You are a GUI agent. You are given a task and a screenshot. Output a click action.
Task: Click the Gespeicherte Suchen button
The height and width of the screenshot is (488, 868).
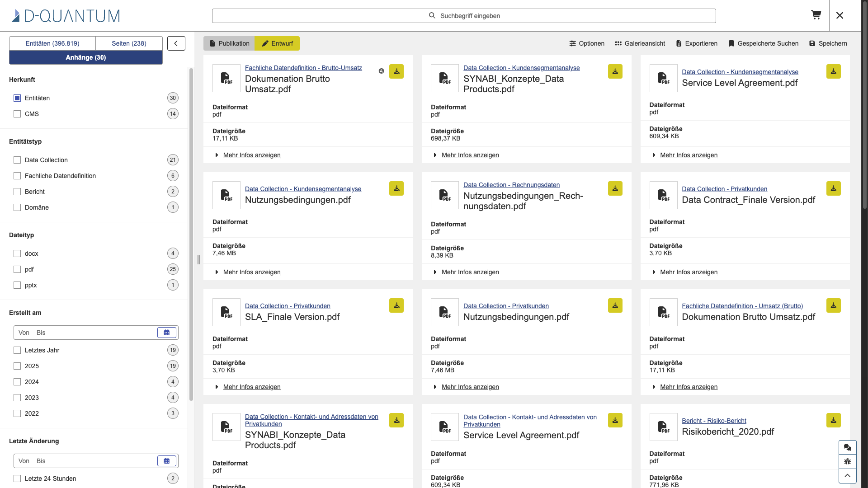coord(763,43)
